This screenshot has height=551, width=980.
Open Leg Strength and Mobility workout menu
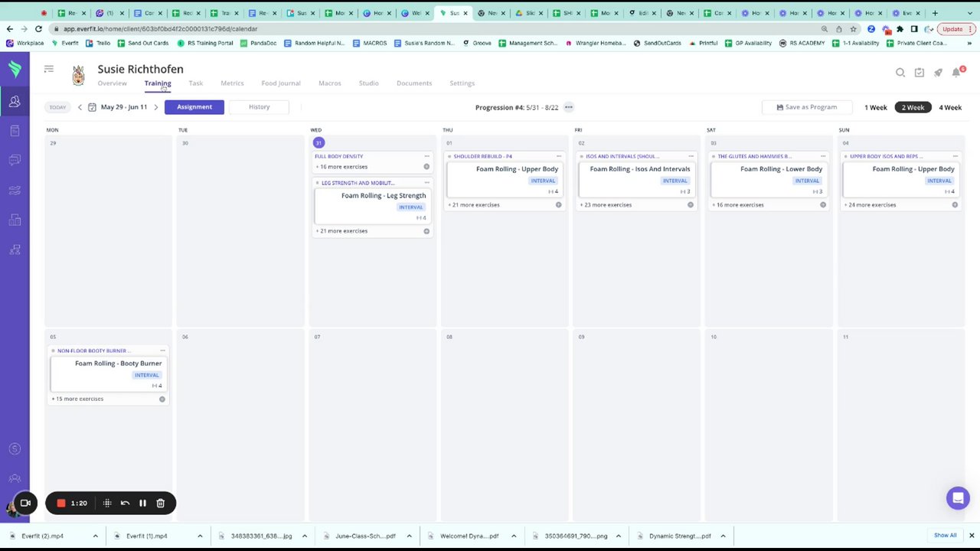click(x=426, y=183)
